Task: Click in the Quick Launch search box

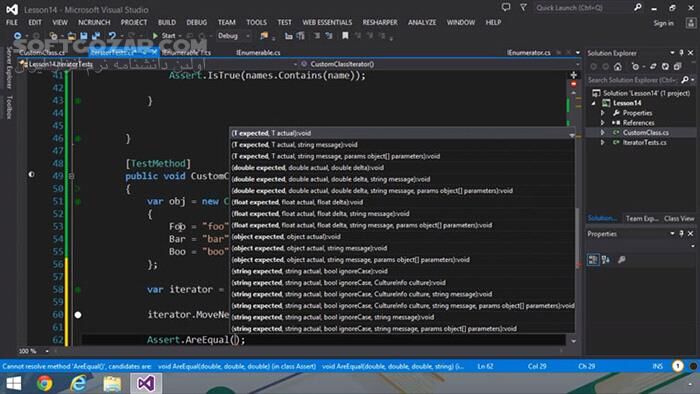Action: pyautogui.click(x=583, y=8)
